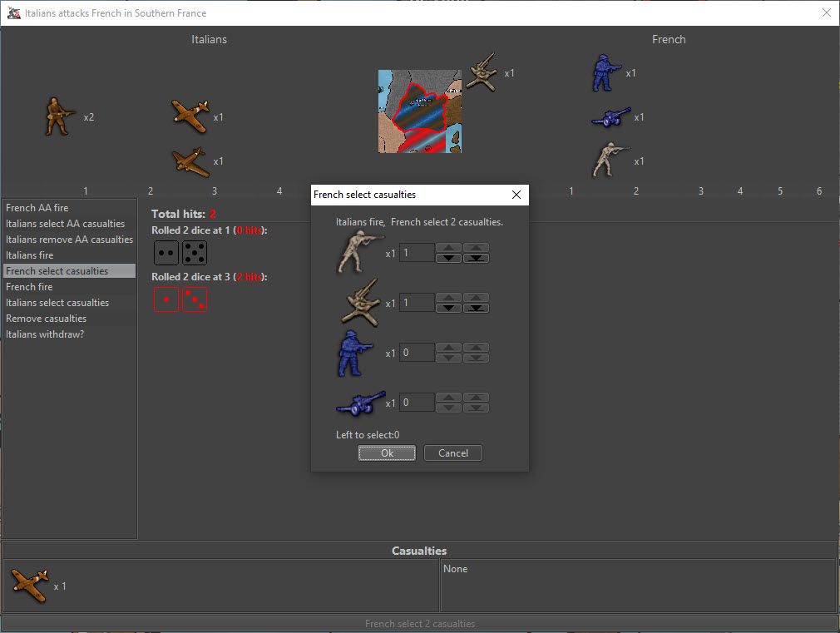This screenshot has height=633, width=840.
Task: Close the French select casualties dialog
Action: click(516, 195)
